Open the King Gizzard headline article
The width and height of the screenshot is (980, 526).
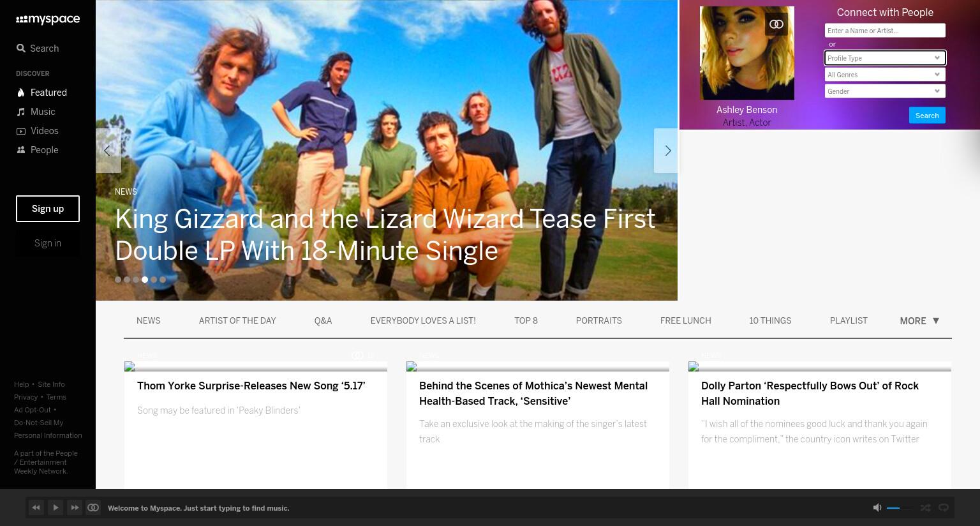(385, 235)
